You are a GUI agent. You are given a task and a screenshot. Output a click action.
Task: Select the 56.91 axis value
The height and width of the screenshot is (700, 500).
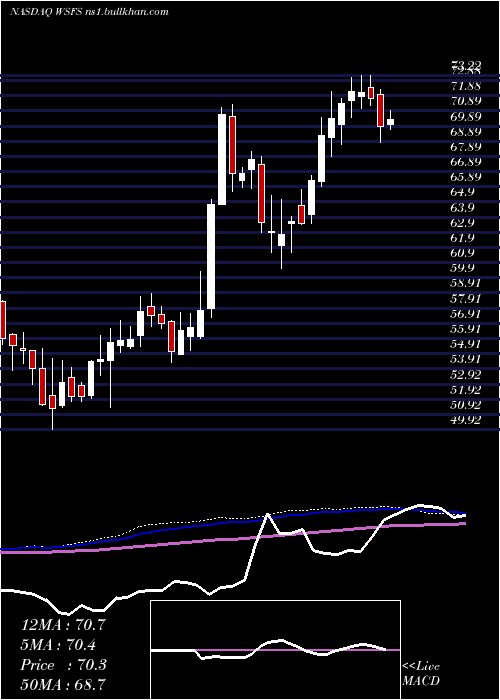coord(467,313)
